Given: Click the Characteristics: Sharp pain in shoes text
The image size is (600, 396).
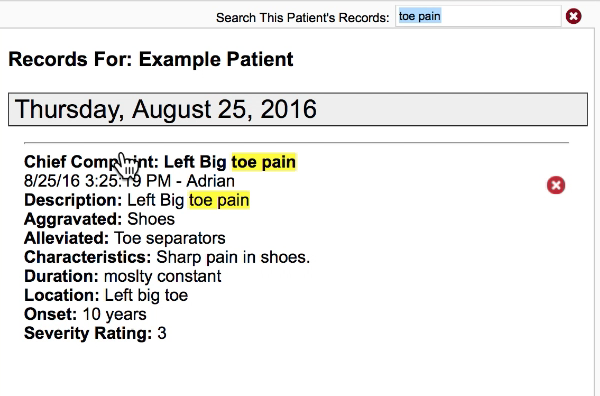Looking at the screenshot, I should click(x=167, y=257).
